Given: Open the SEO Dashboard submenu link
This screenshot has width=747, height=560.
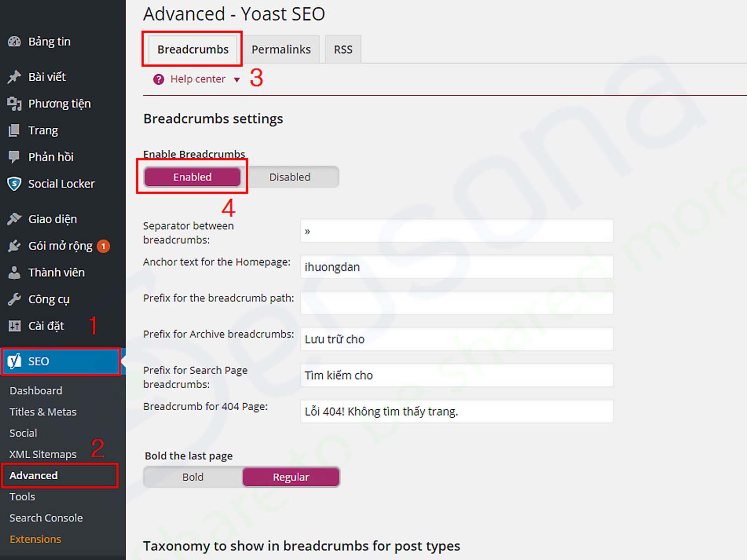Looking at the screenshot, I should (x=36, y=391).
